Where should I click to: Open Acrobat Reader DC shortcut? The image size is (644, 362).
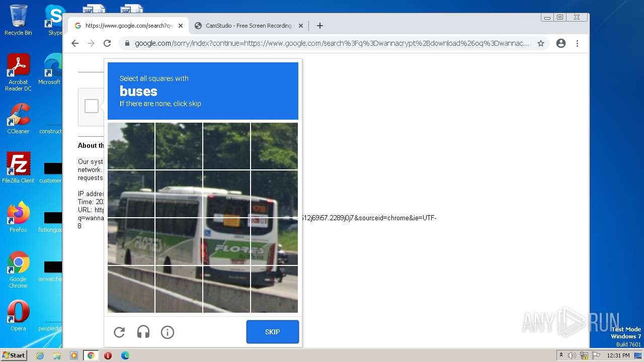point(18,72)
